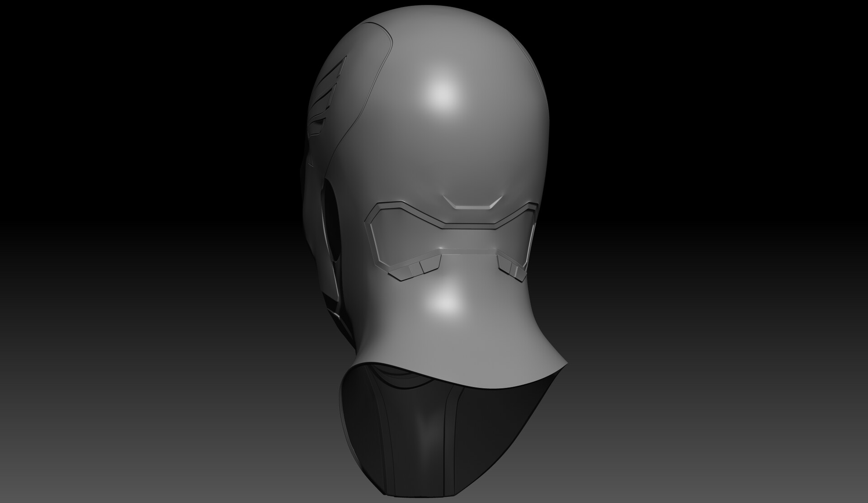The height and width of the screenshot is (503, 868).
Task: Select the raised trapezoid notch above rear panel
Action: (x=473, y=204)
